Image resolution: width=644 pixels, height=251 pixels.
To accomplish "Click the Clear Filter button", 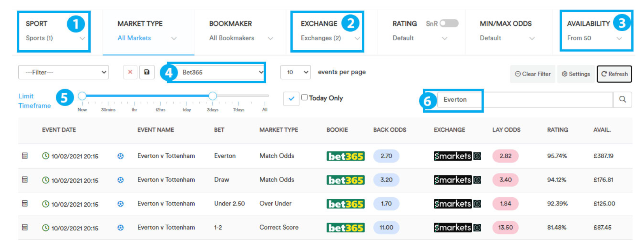I will click(x=533, y=74).
